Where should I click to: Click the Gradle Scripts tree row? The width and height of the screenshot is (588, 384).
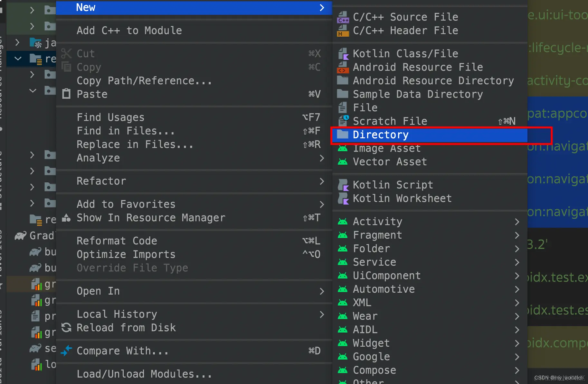[x=32, y=236]
